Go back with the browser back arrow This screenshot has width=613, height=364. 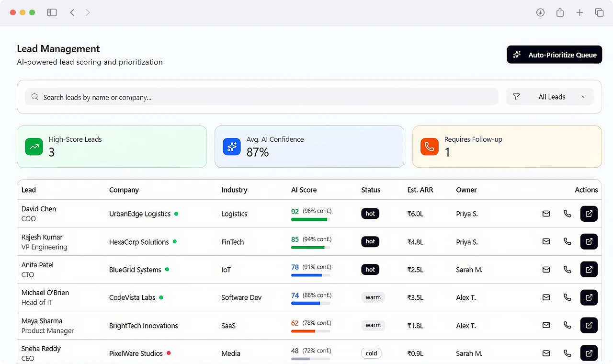(72, 12)
